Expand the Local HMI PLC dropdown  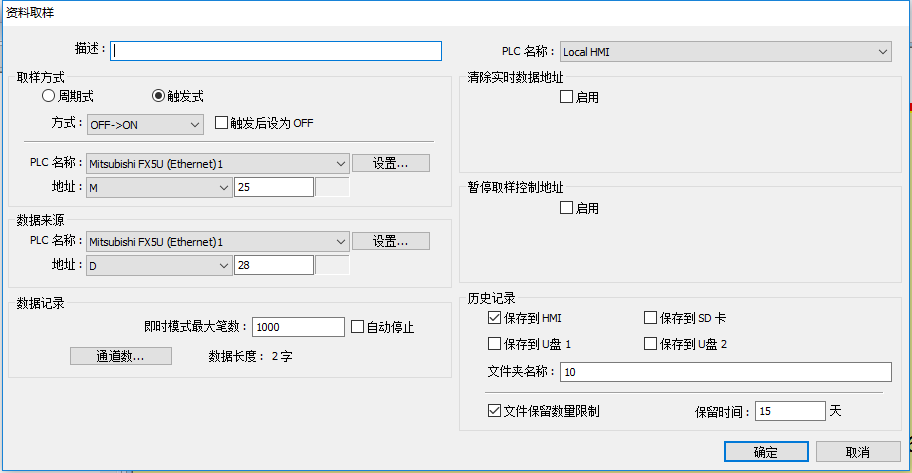[725, 51]
